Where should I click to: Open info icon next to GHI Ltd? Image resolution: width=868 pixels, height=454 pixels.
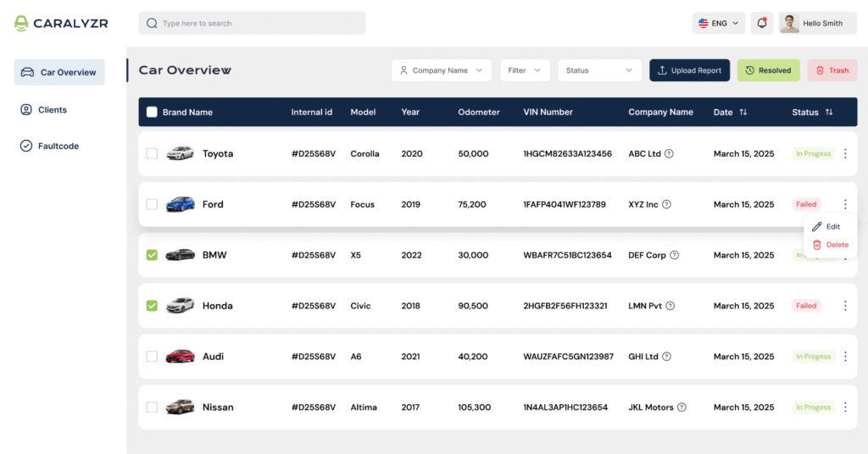(x=666, y=357)
